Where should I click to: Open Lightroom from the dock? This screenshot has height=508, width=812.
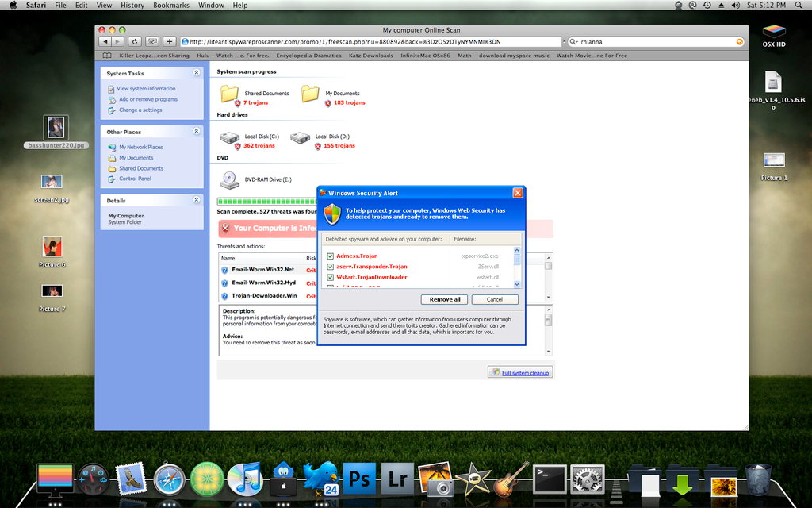coord(398,479)
